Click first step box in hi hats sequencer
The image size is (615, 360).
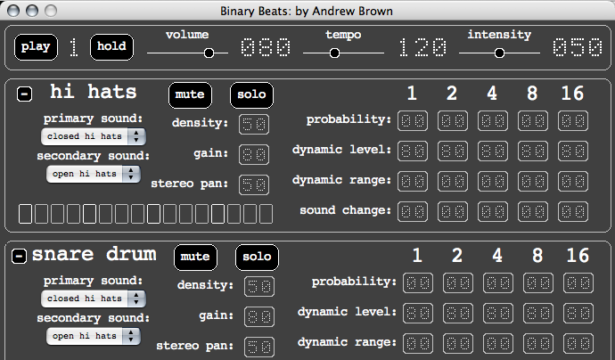point(25,214)
